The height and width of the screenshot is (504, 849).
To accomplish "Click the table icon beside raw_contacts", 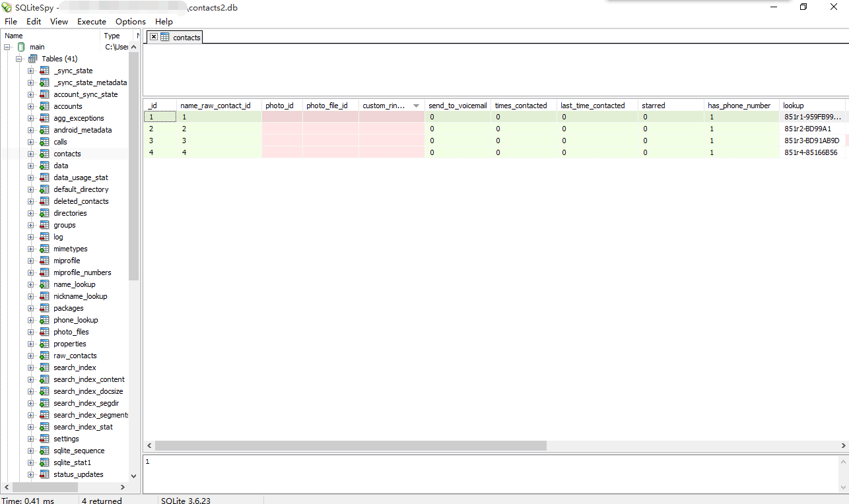I will tap(44, 356).
